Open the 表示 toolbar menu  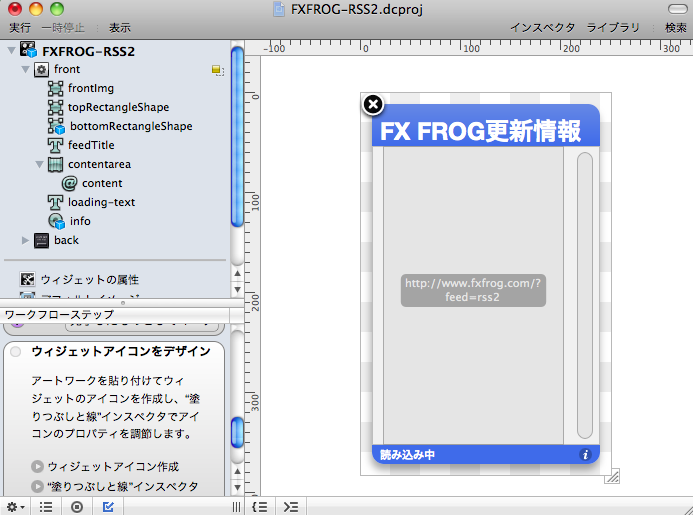tap(119, 27)
